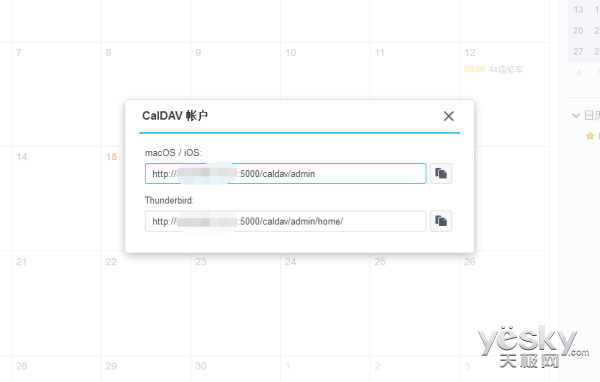Focus the Thunderbird URL field
This screenshot has height=382, width=600.
[285, 221]
